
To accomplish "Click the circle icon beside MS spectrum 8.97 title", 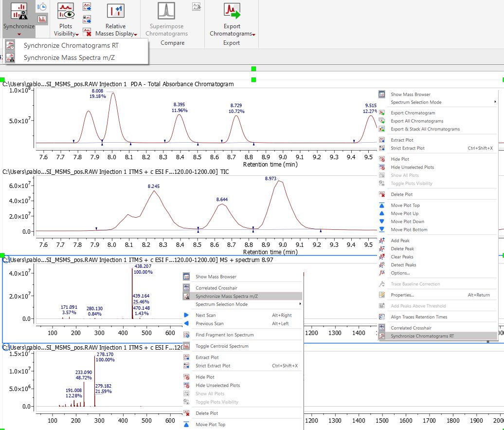I will [x=6, y=260].
